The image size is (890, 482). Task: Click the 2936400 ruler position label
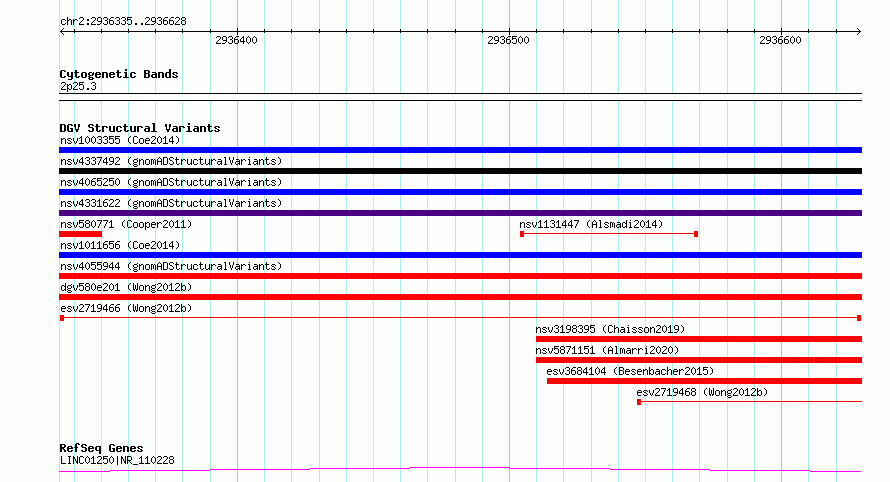click(x=236, y=40)
